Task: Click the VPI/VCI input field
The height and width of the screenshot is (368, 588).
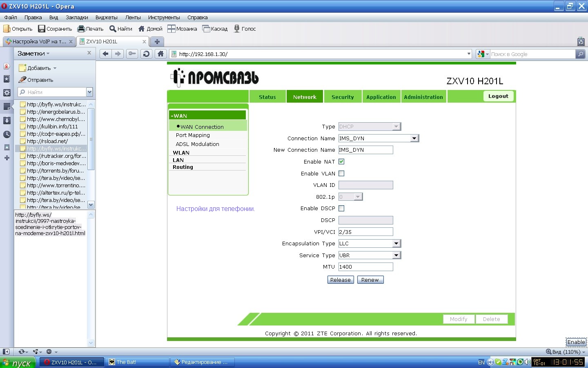Action: (365, 232)
